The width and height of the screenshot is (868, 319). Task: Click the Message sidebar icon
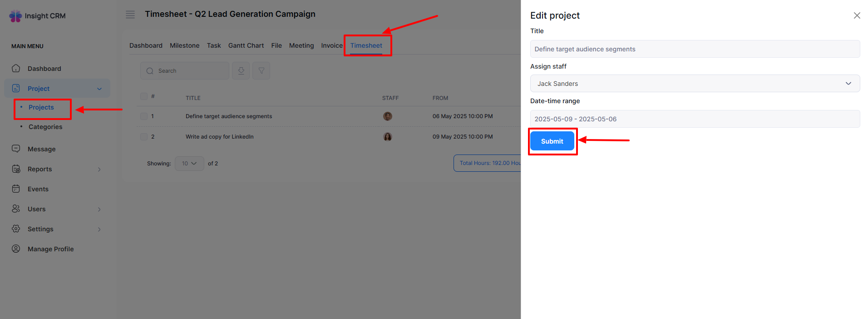[x=16, y=149]
